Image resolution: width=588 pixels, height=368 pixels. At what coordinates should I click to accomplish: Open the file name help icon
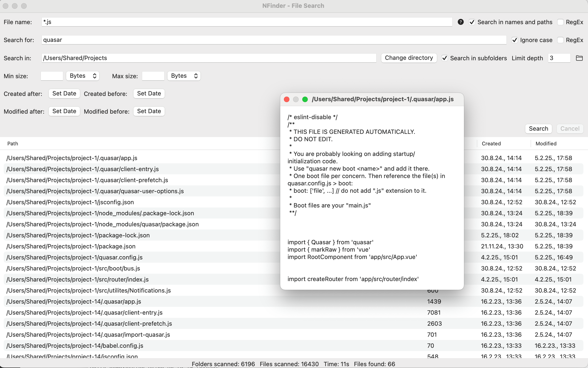[x=461, y=22]
